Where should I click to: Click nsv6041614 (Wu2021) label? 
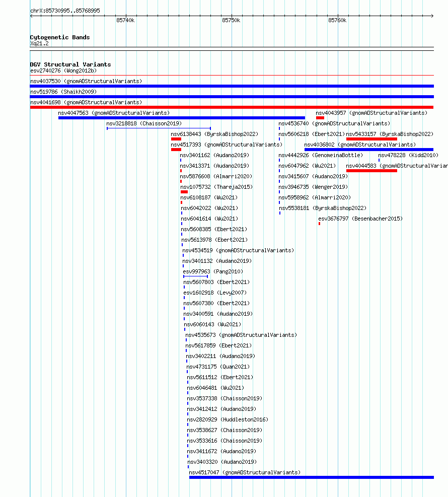pos(209,219)
